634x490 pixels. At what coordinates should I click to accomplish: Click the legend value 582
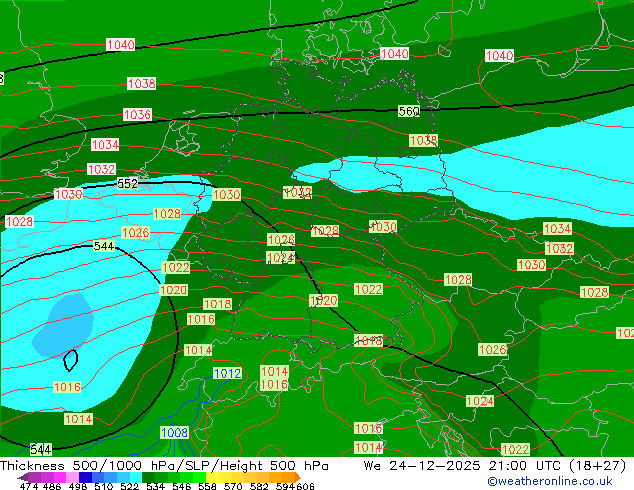[x=259, y=486]
